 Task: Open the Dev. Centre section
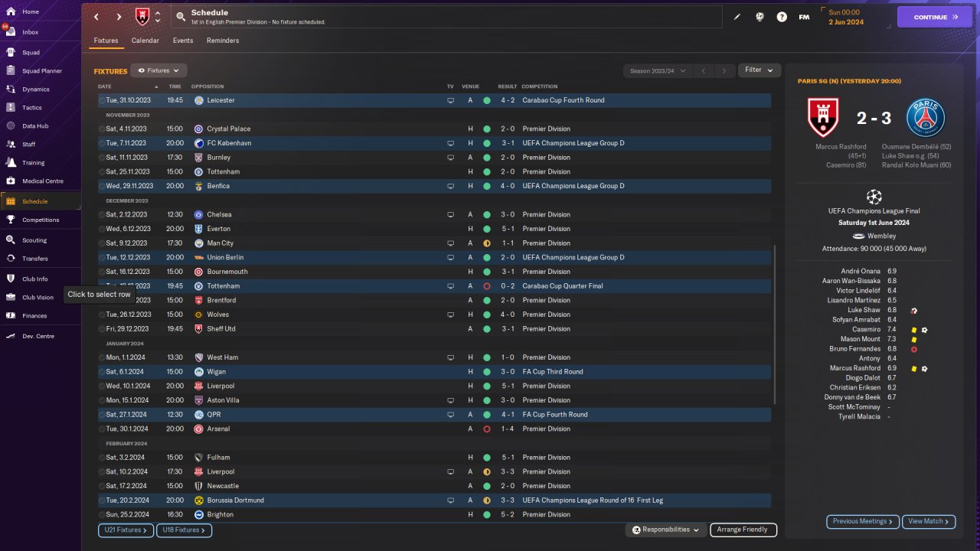coord(38,336)
